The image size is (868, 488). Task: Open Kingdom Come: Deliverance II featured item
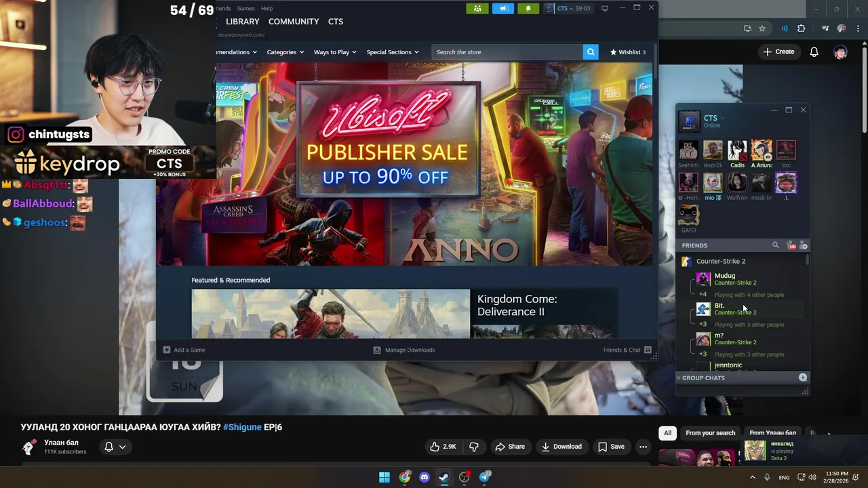point(404,313)
